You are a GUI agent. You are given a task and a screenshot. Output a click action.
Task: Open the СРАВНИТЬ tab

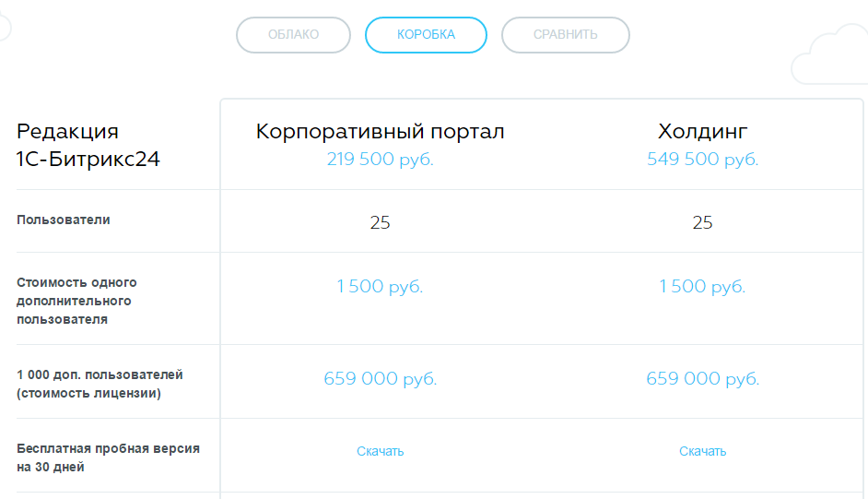[x=565, y=35]
